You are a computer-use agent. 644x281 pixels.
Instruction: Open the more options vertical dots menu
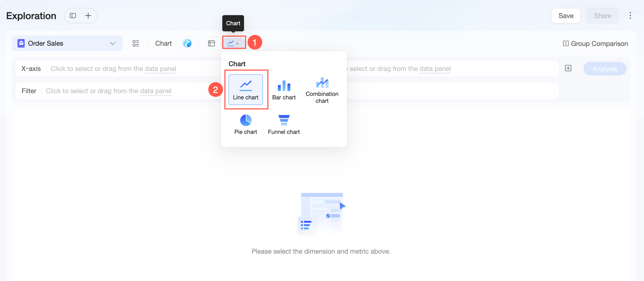(x=630, y=16)
